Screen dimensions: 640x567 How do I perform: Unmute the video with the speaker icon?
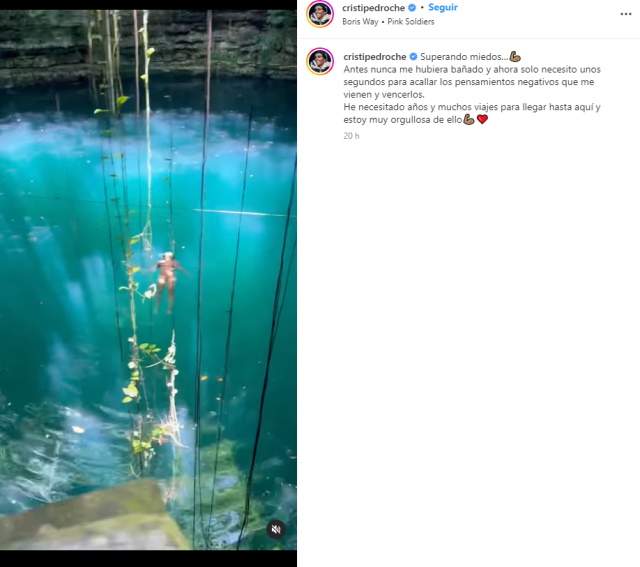(276, 529)
